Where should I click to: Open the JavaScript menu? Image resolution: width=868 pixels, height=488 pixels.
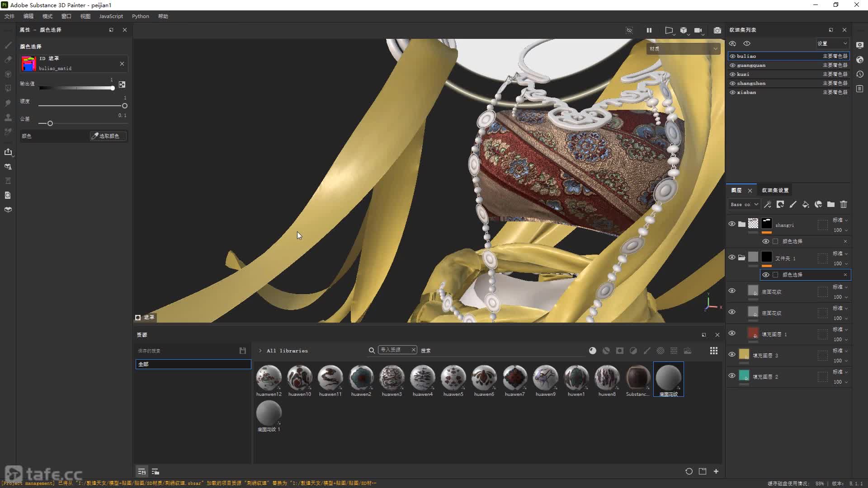111,16
